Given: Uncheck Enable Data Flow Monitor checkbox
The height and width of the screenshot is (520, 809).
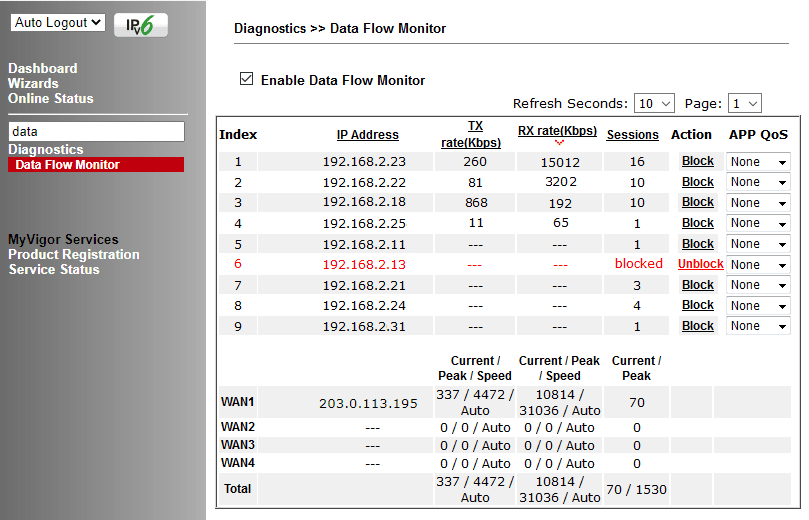Looking at the screenshot, I should 247,80.
